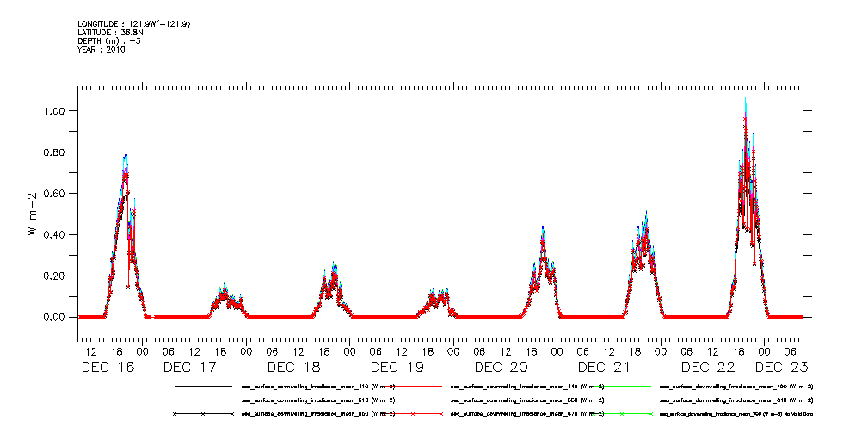Click the magenta legend line for mean_610
This screenshot has width=868, height=434.
tap(621, 400)
